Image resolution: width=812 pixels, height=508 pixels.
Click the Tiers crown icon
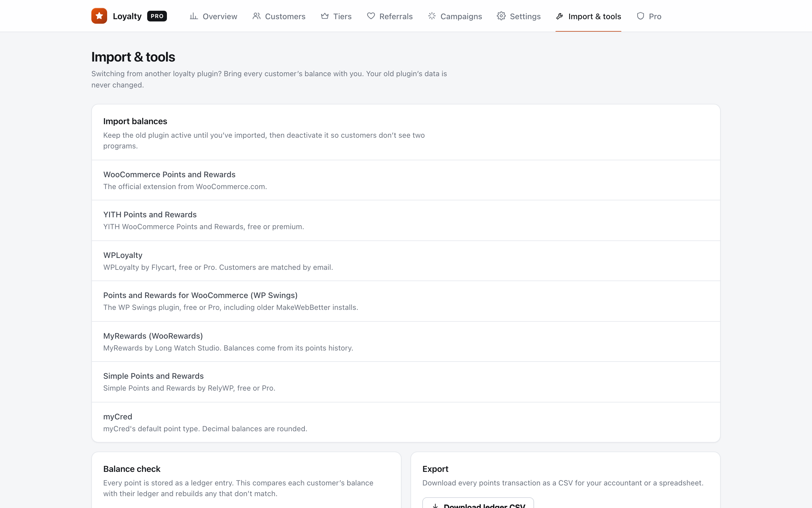[x=325, y=16]
